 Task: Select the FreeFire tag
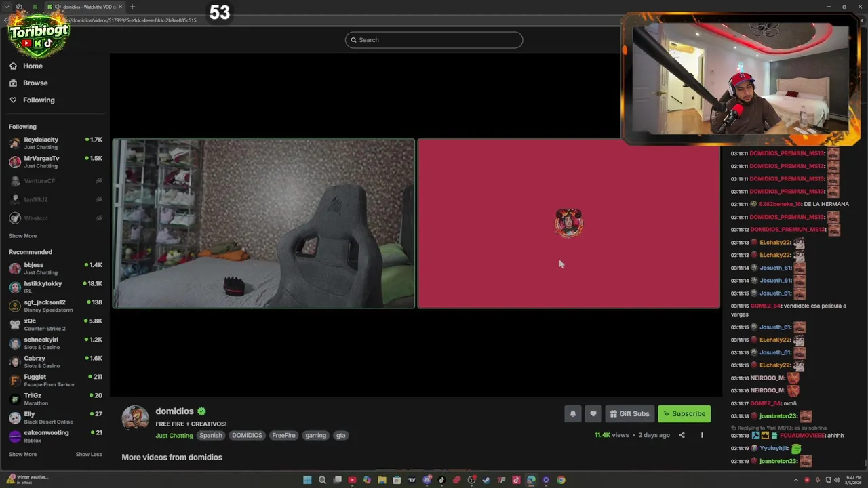283,436
